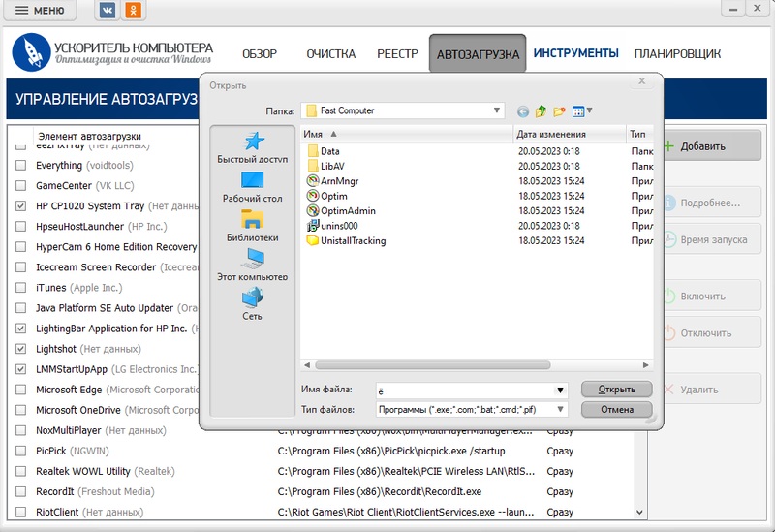Create a new folder via toolbar icon
Image resolution: width=775 pixels, height=532 pixels.
coord(559,111)
